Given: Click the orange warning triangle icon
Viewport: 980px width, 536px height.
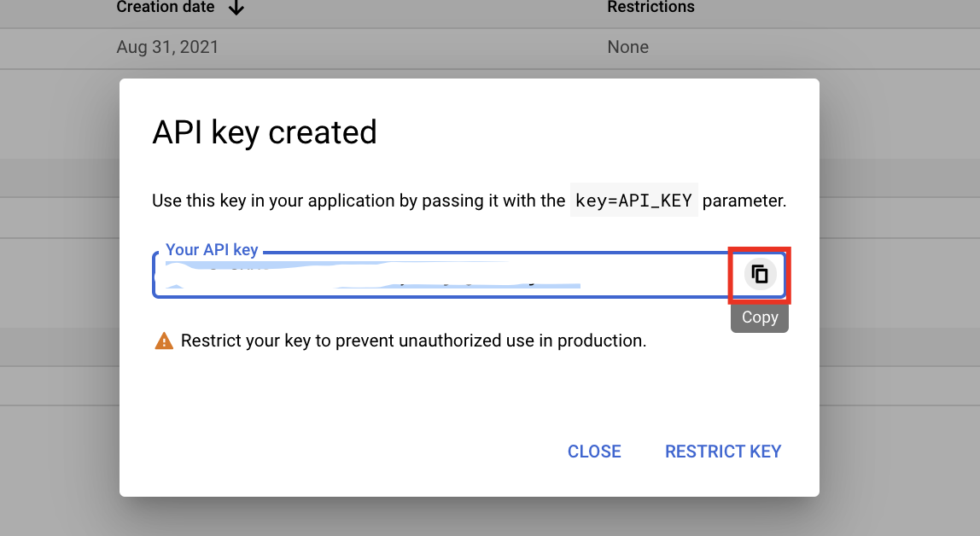Looking at the screenshot, I should click(x=163, y=341).
